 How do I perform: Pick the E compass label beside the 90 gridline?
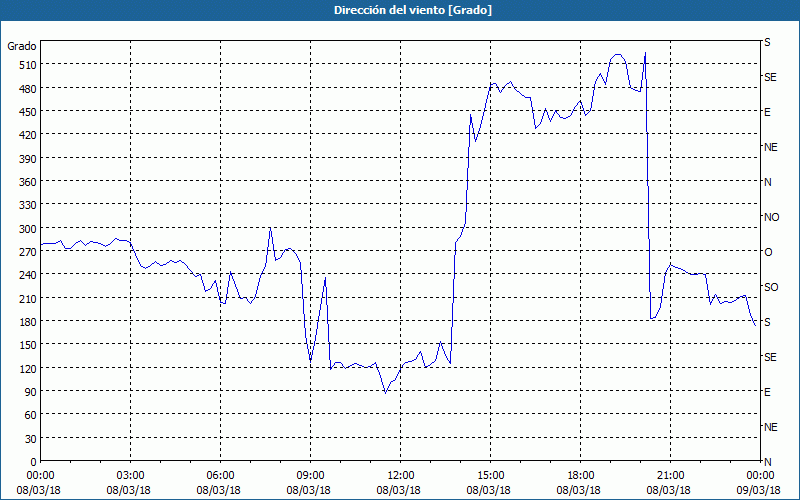point(767,392)
